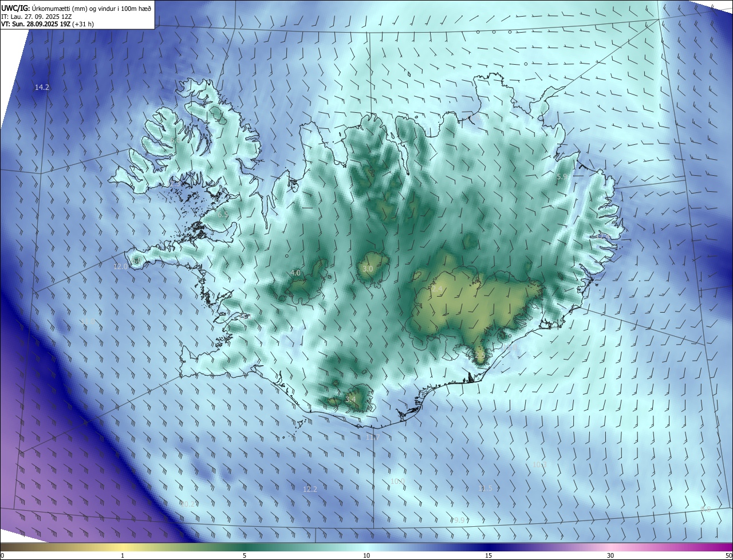733x560 pixels.
Task: Click the 12.2 value label over the ocean
Action: click(310, 489)
